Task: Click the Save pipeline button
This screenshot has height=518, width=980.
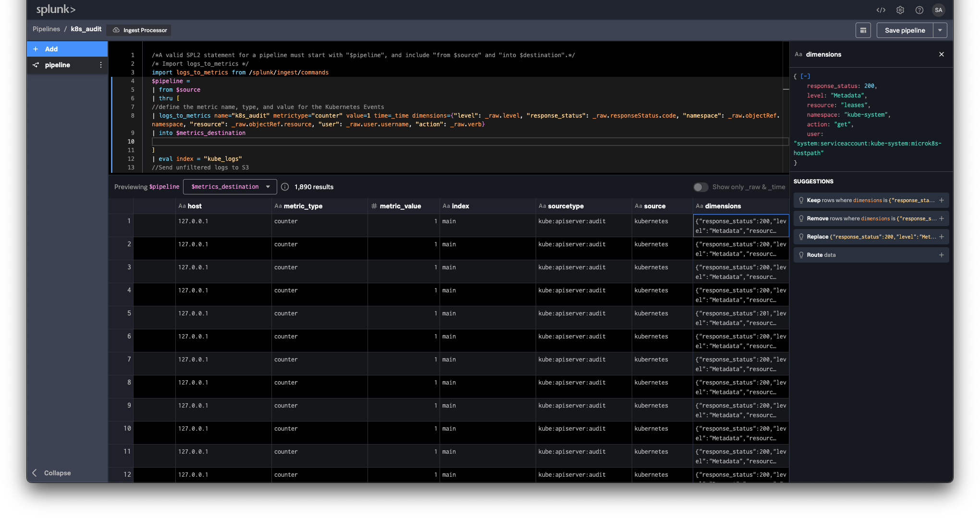Action: tap(905, 30)
